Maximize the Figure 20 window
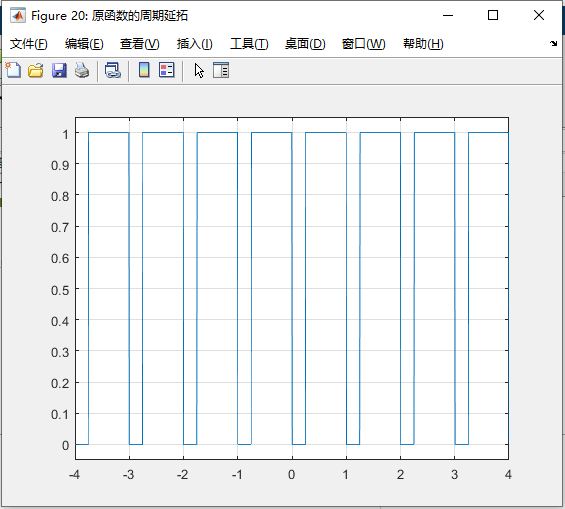The image size is (565, 509). pos(493,15)
